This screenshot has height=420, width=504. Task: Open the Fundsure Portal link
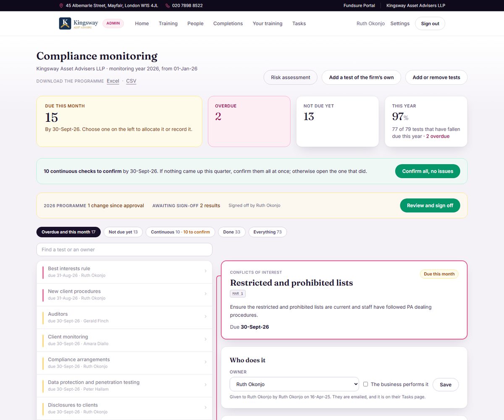(359, 5)
